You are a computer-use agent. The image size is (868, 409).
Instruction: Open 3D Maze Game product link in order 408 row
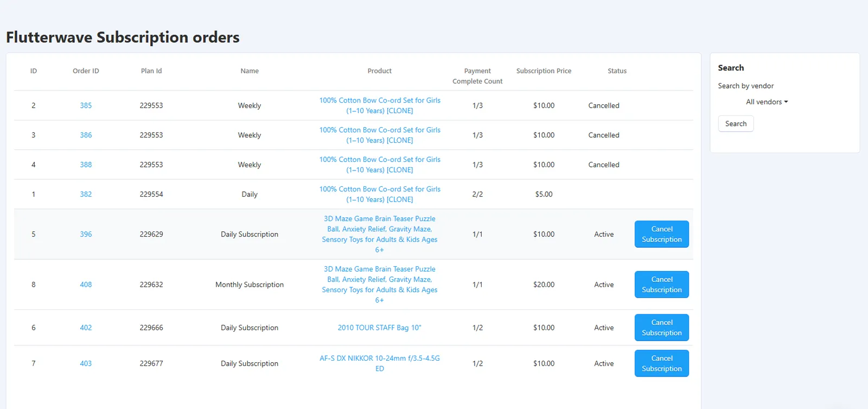(x=380, y=285)
